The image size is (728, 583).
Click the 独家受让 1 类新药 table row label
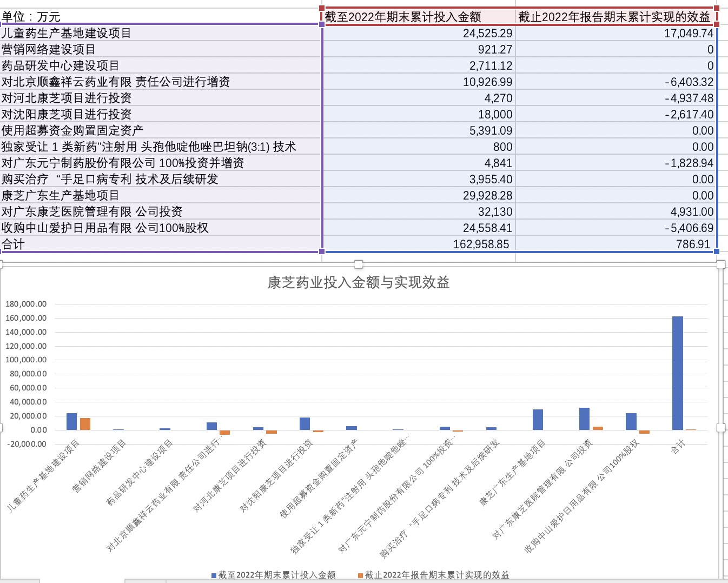[161, 147]
